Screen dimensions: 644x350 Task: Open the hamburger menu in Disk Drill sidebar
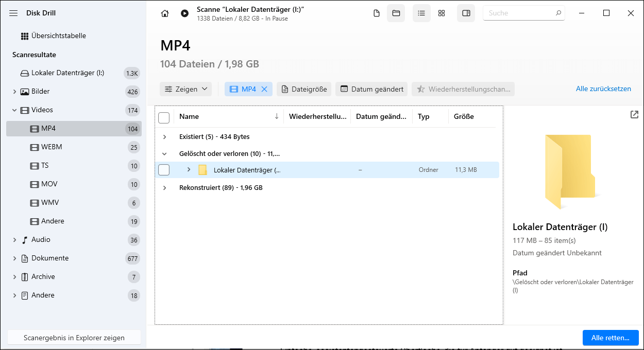coord(14,13)
